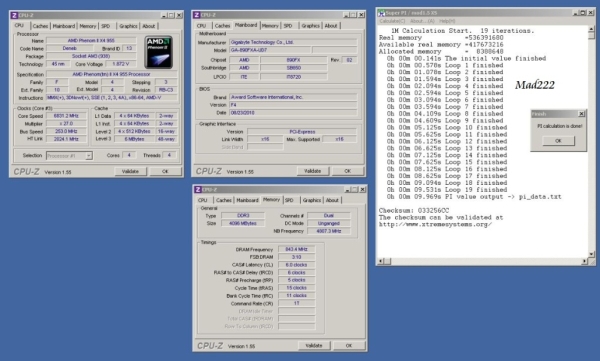Viewport: 600px width, 361px height.
Task: Click the Loop 19 finished line
Action: 447,190
